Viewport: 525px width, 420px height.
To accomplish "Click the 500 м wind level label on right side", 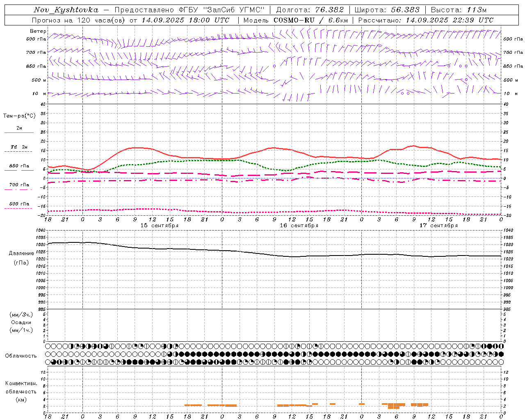I will [511, 80].
